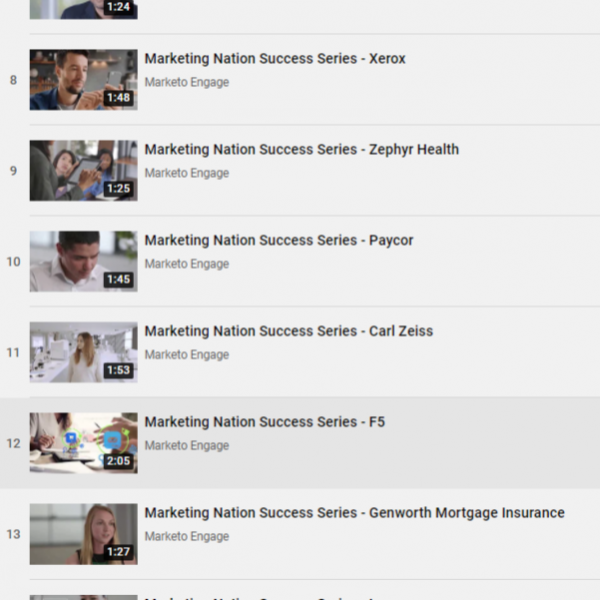
Task: Open the Carl Zeiss video thumbnail
Action: pyautogui.click(x=83, y=352)
